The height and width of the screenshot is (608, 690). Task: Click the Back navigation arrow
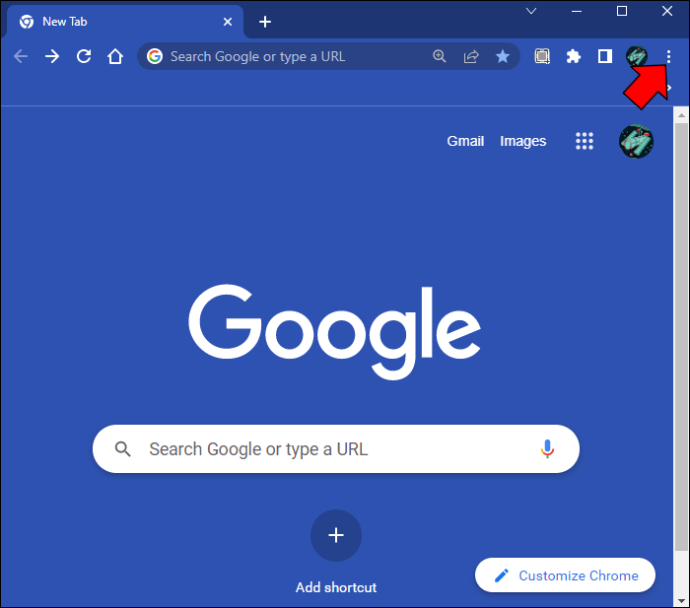21,56
